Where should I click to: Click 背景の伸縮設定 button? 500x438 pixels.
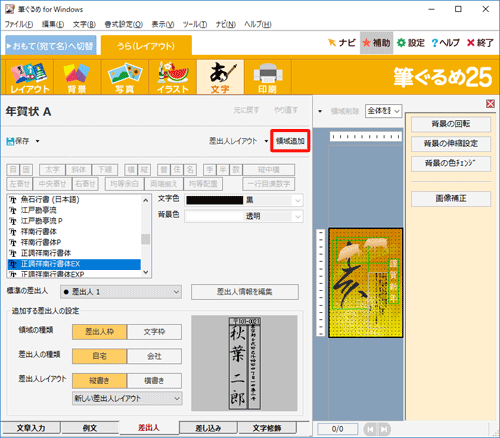[x=451, y=144]
